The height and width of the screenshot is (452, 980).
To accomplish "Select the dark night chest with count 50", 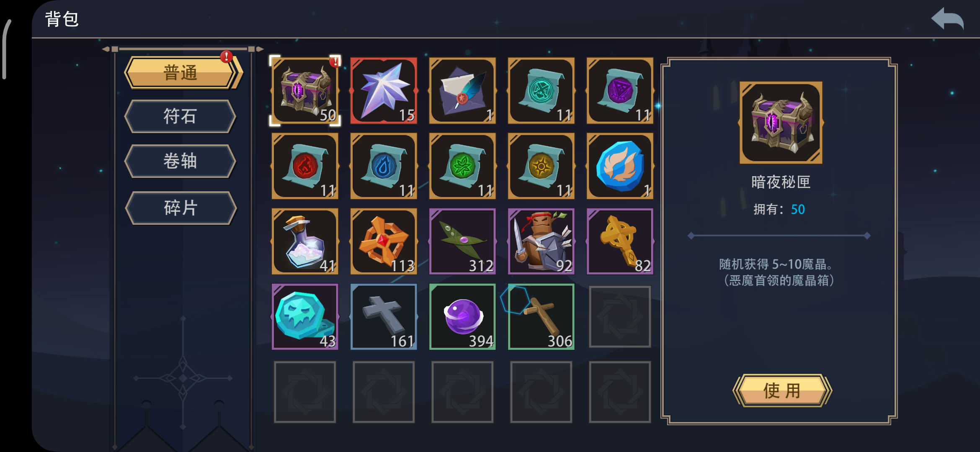I will tap(305, 90).
